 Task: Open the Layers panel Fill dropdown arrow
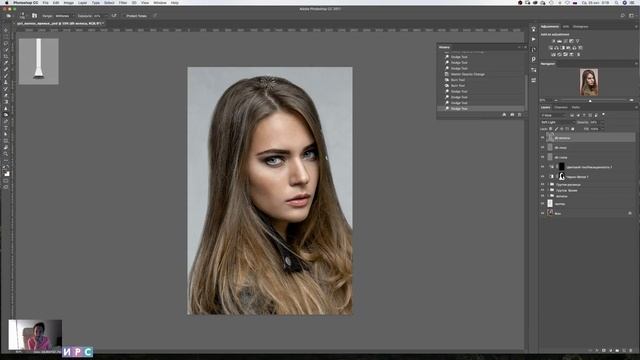point(602,129)
